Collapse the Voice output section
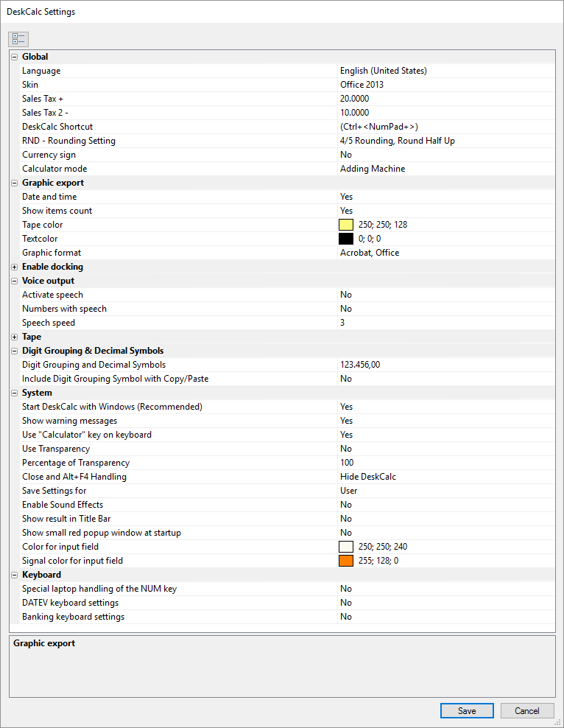The height and width of the screenshot is (728, 564). click(x=14, y=281)
